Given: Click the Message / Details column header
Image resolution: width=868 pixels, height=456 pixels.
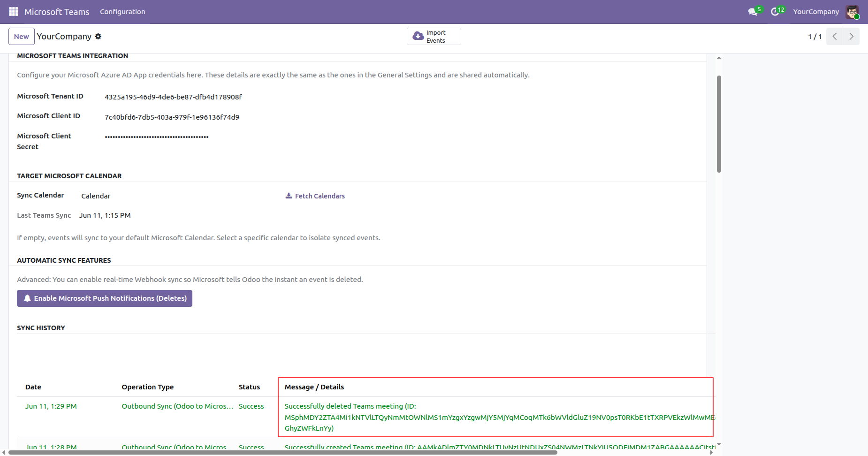Looking at the screenshot, I should (x=314, y=387).
